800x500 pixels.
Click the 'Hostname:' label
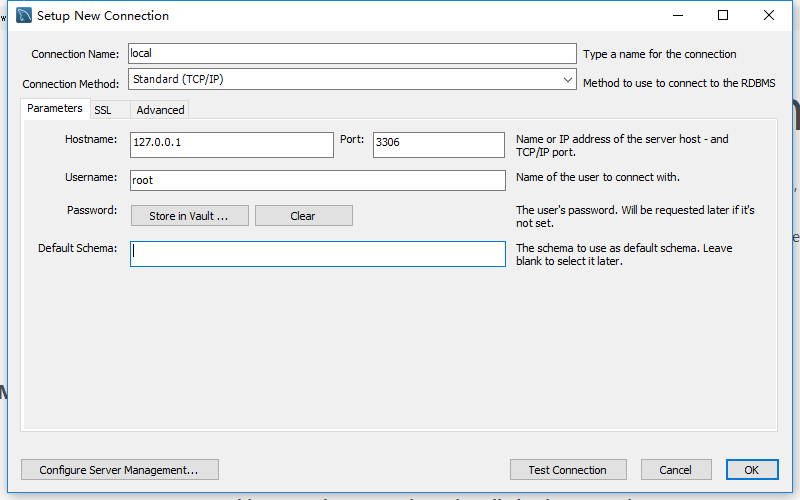pyautogui.click(x=91, y=139)
